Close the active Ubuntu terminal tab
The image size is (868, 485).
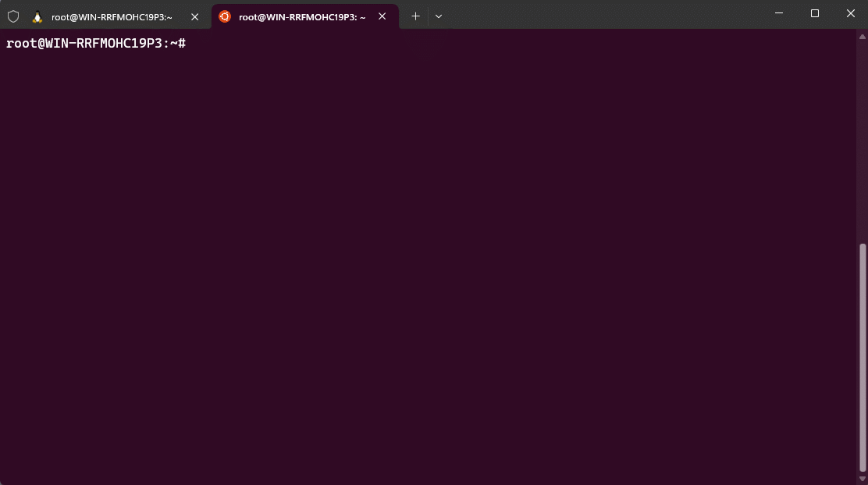[x=382, y=16]
